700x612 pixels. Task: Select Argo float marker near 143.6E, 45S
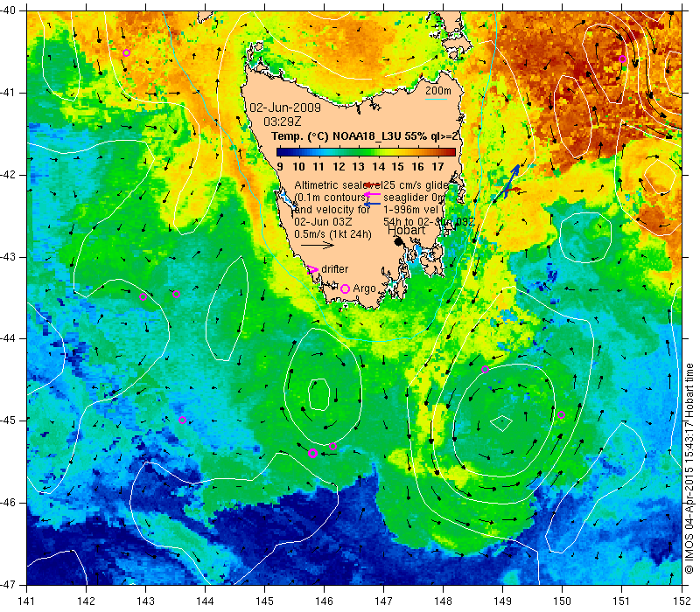(x=182, y=420)
